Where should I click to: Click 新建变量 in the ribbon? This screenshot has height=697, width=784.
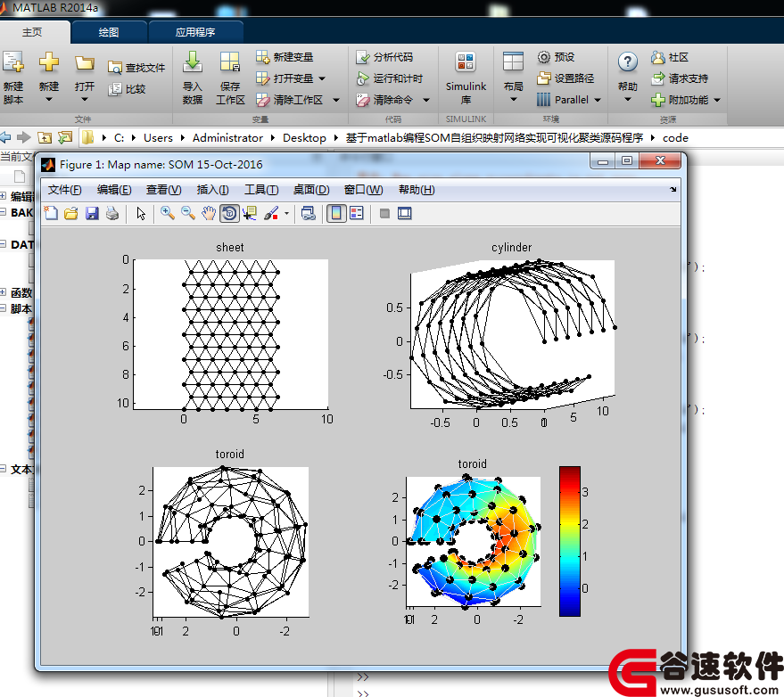point(285,57)
